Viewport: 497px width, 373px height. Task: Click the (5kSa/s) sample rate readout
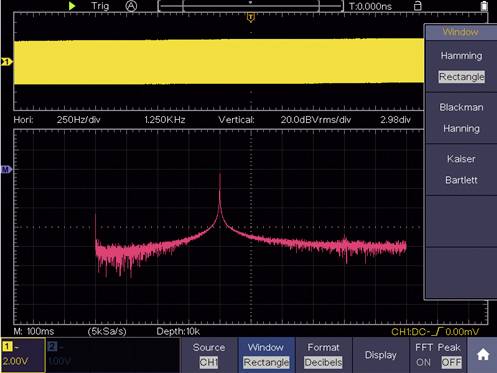click(x=107, y=331)
